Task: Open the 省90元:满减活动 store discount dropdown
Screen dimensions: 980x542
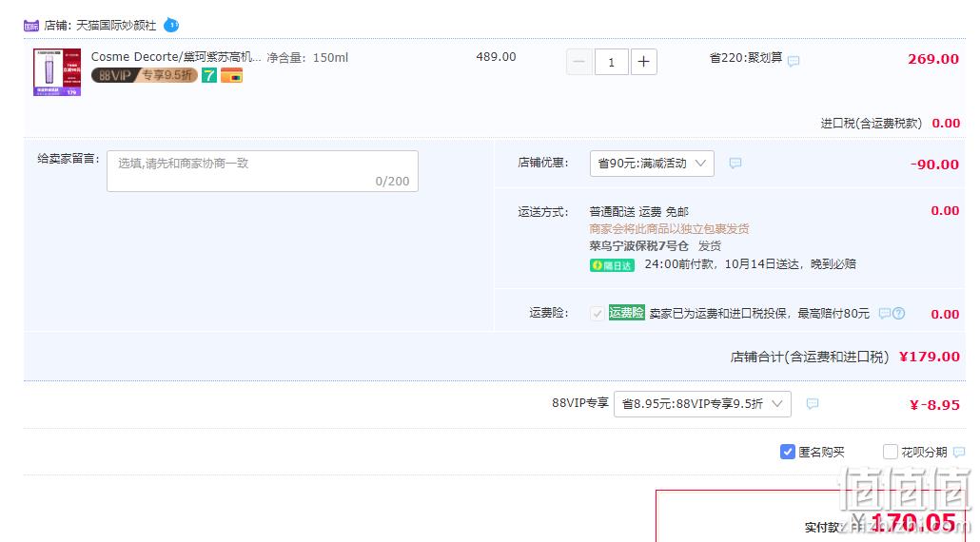Action: pos(652,164)
